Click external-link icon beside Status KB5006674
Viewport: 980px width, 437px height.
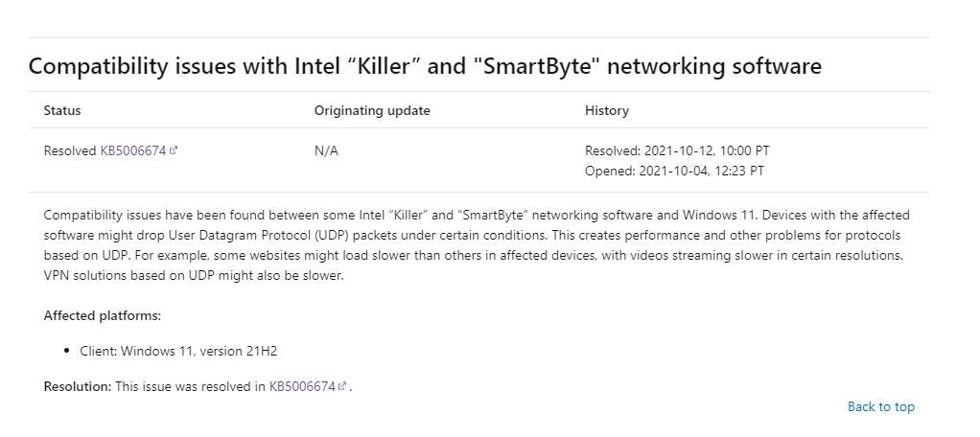tap(174, 150)
